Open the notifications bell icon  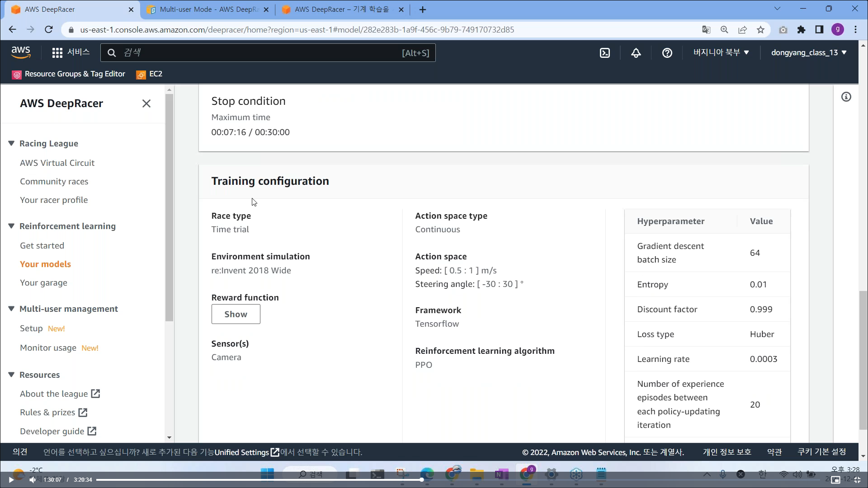pos(636,53)
